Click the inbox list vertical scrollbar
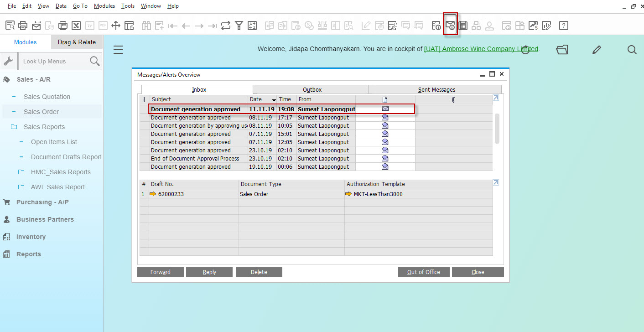 pyautogui.click(x=497, y=129)
